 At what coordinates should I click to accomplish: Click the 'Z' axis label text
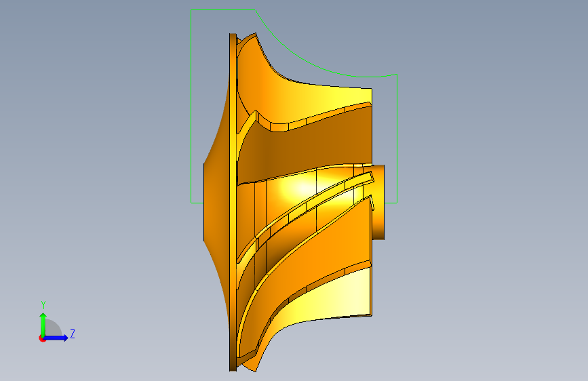point(73,334)
